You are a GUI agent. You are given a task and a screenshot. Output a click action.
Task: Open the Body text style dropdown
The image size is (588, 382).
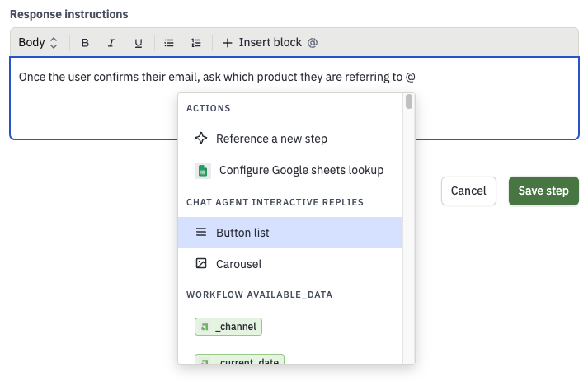pos(37,42)
